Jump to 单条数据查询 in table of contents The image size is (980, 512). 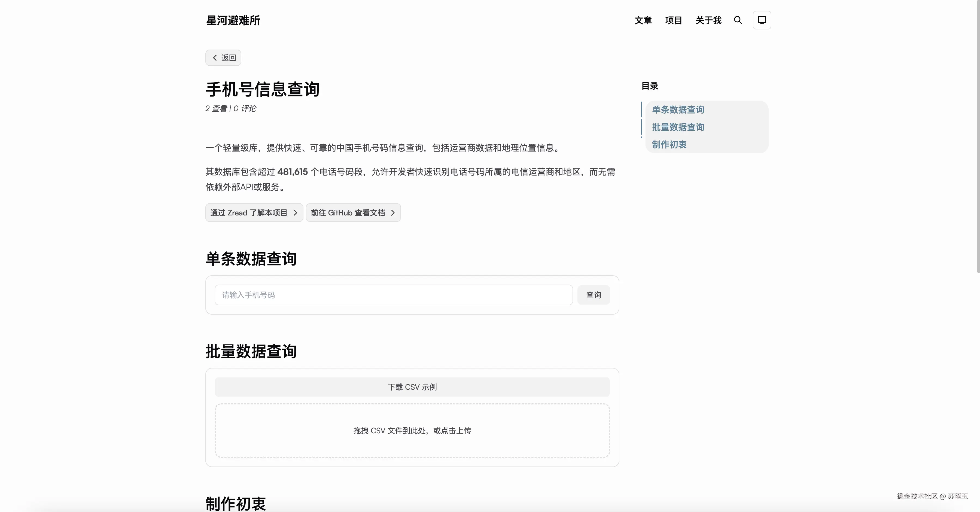(678, 109)
